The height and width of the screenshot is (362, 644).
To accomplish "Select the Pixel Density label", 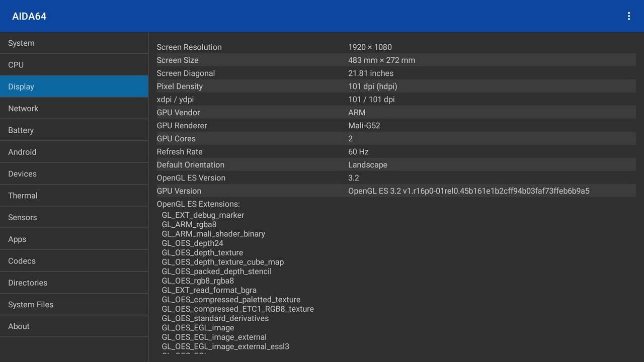I will click(x=180, y=86).
